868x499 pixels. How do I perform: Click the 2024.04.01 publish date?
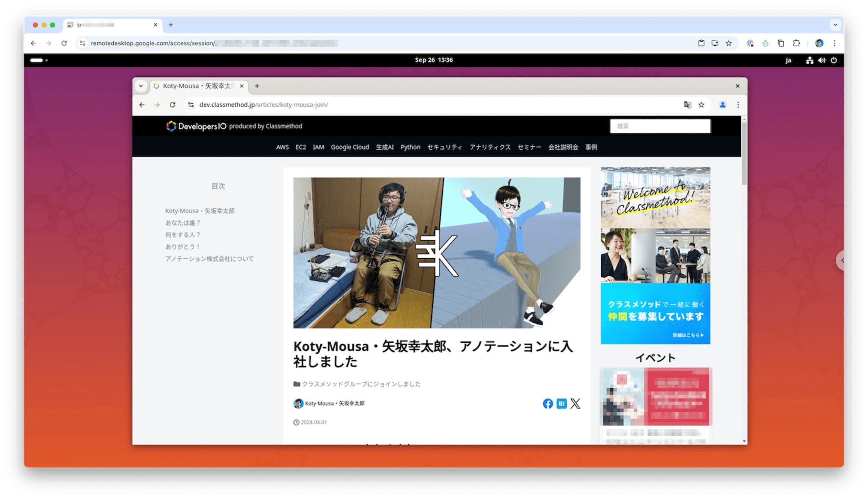pos(310,422)
